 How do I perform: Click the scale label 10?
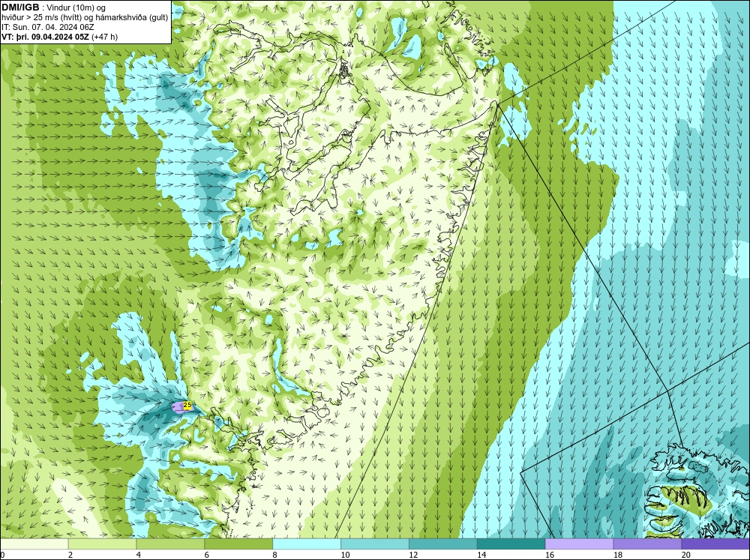[x=345, y=555]
